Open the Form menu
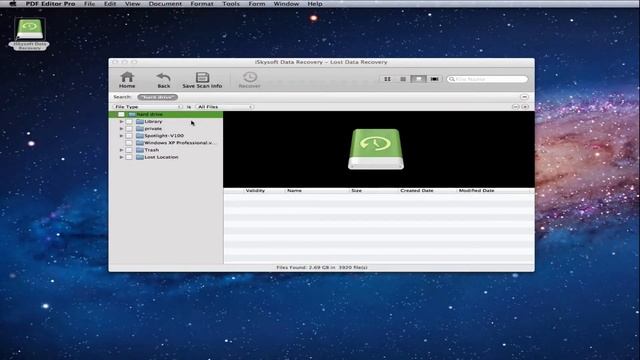640x360 pixels. (256, 4)
